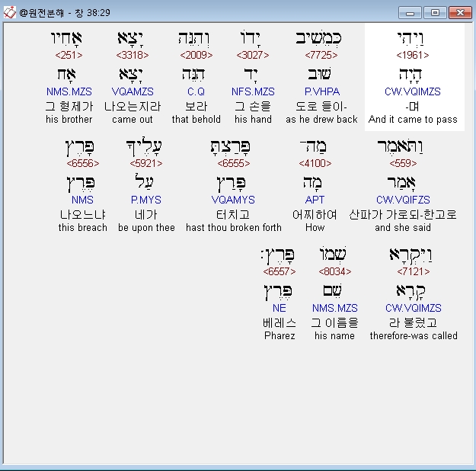Click the gloss 'as he drew back'
476x471 pixels.
click(x=321, y=119)
